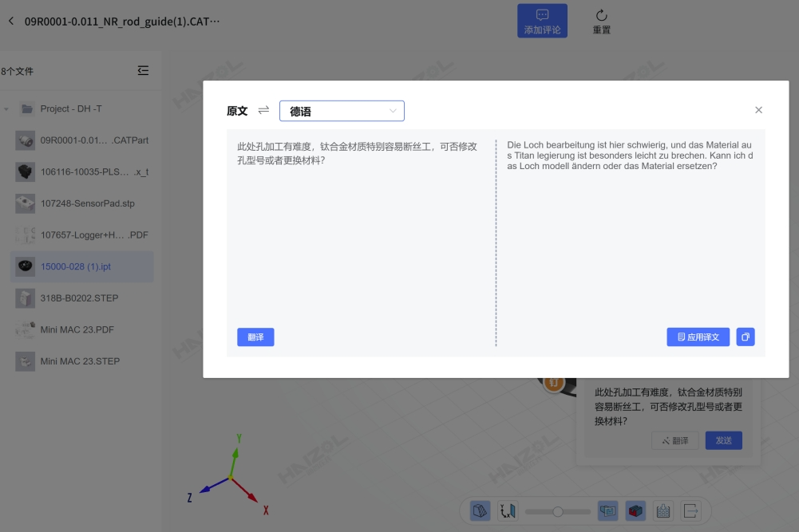Open the BOM table icon

click(663, 510)
